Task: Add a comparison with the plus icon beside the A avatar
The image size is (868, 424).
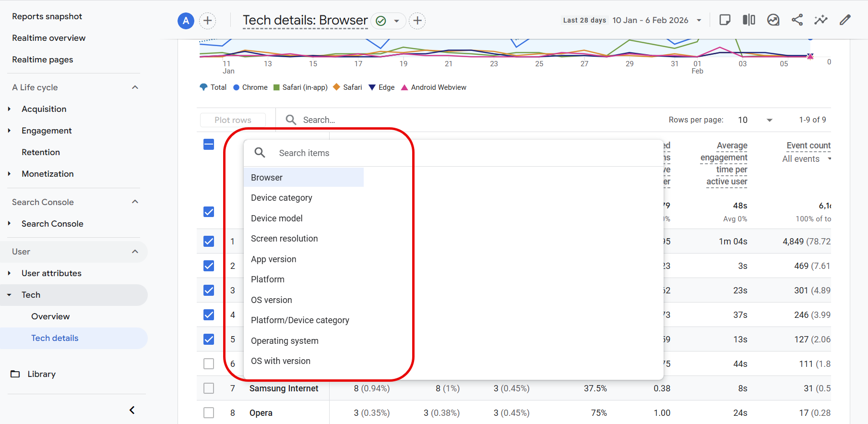Action: 207,21
